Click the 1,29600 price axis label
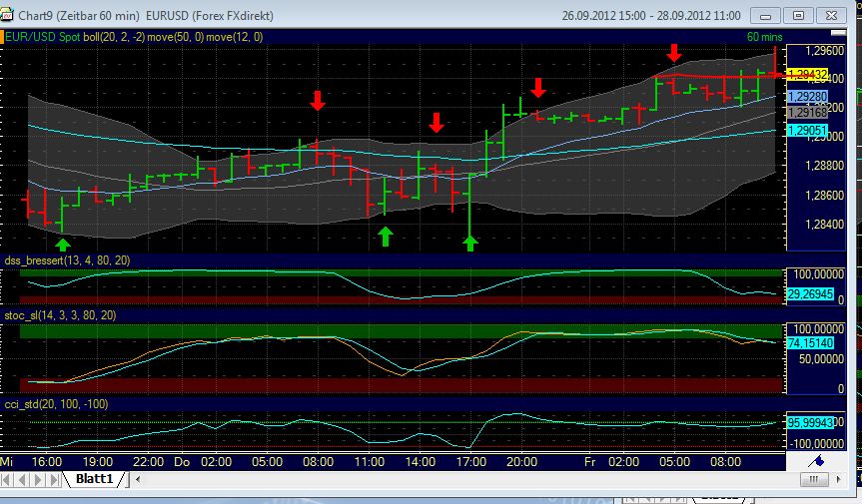Viewport: 862px width, 504px height. [x=824, y=51]
